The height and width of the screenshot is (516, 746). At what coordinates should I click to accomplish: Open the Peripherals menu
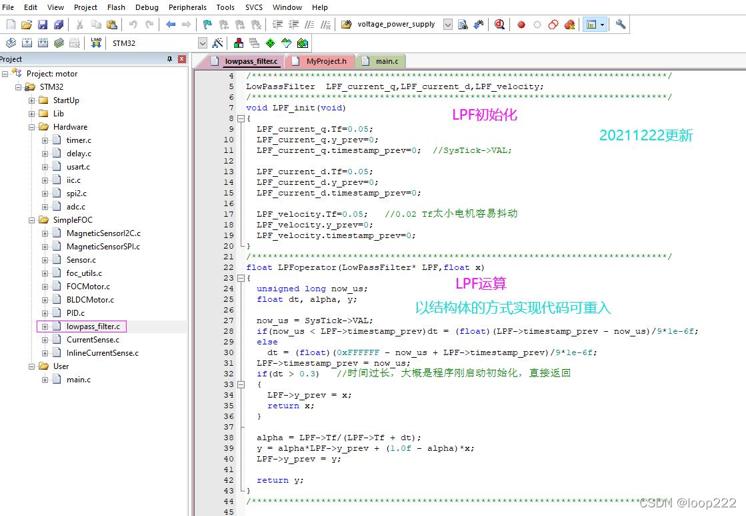click(187, 7)
